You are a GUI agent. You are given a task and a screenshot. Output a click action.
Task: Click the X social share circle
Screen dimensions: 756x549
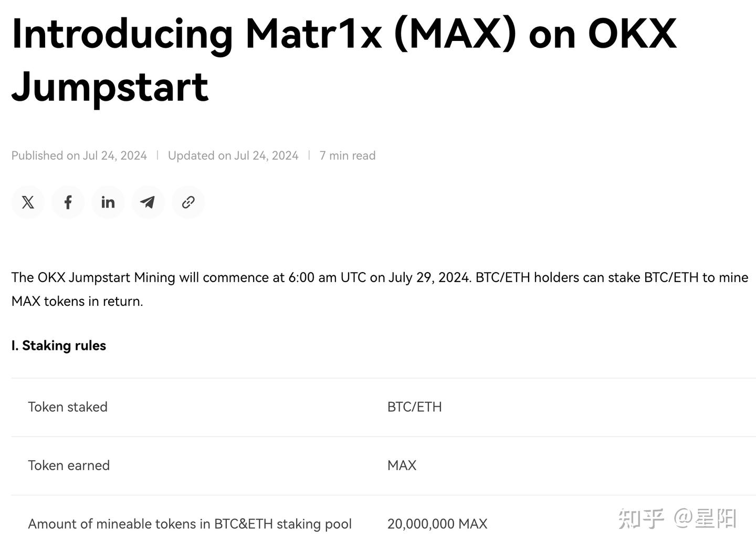[x=28, y=202]
